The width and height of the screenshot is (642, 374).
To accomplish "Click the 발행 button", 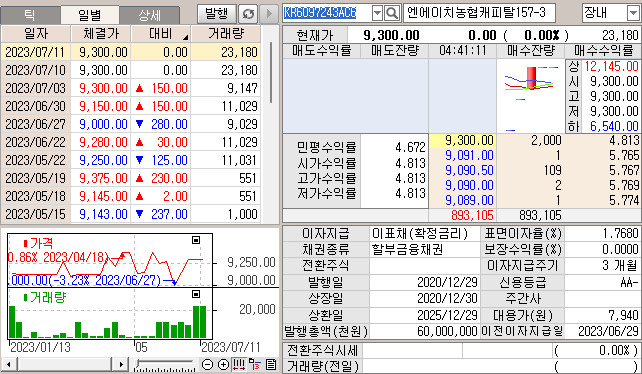I will tap(217, 14).
